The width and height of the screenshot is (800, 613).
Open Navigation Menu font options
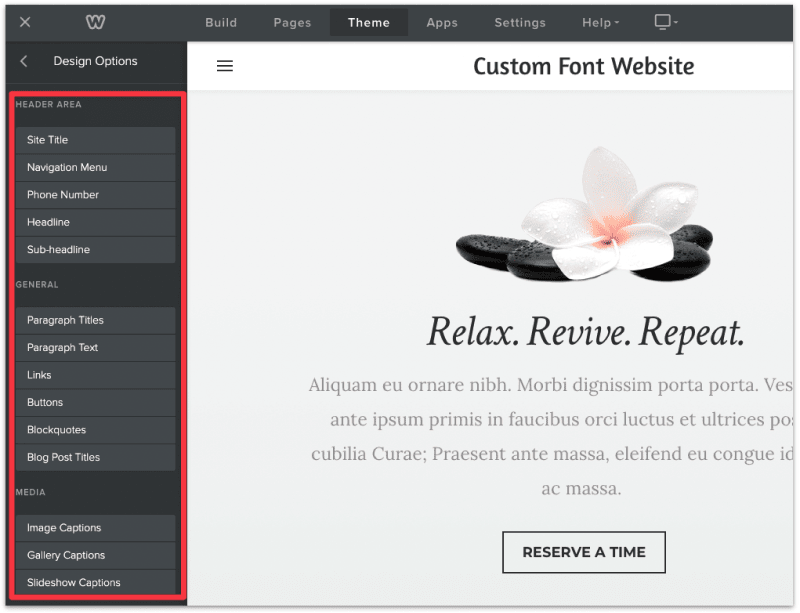click(95, 167)
